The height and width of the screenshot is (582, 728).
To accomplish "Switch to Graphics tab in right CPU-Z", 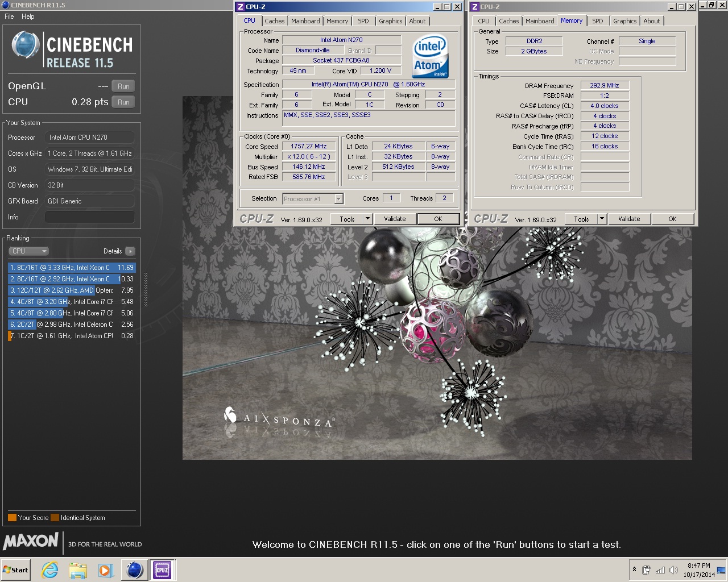I will click(x=625, y=21).
